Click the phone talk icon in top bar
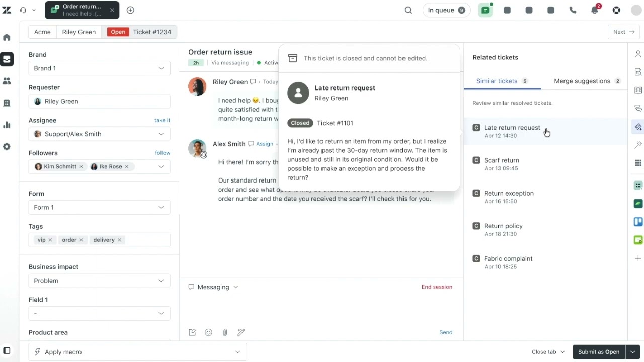Image resolution: width=644 pixels, height=362 pixels. coord(573,10)
